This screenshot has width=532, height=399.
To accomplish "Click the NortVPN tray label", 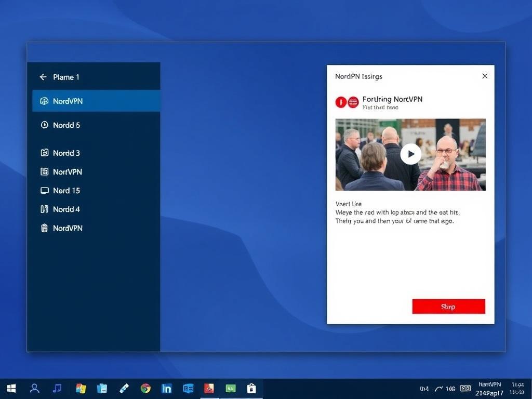I will point(489,384).
